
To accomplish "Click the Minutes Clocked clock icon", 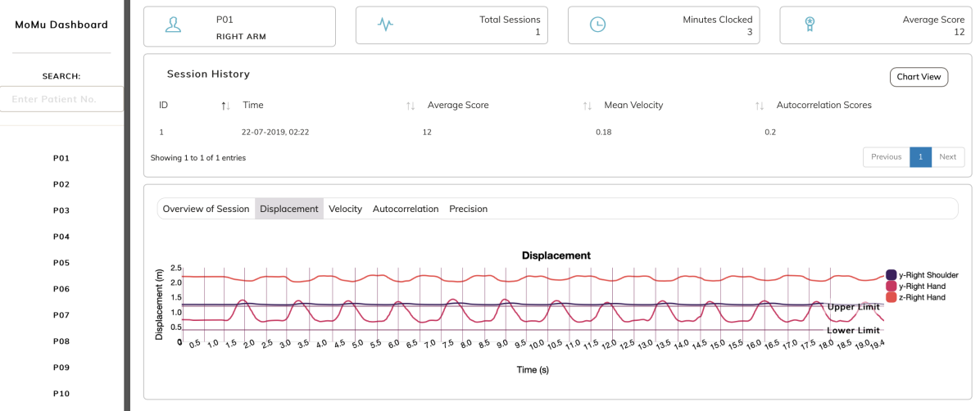I will click(598, 25).
